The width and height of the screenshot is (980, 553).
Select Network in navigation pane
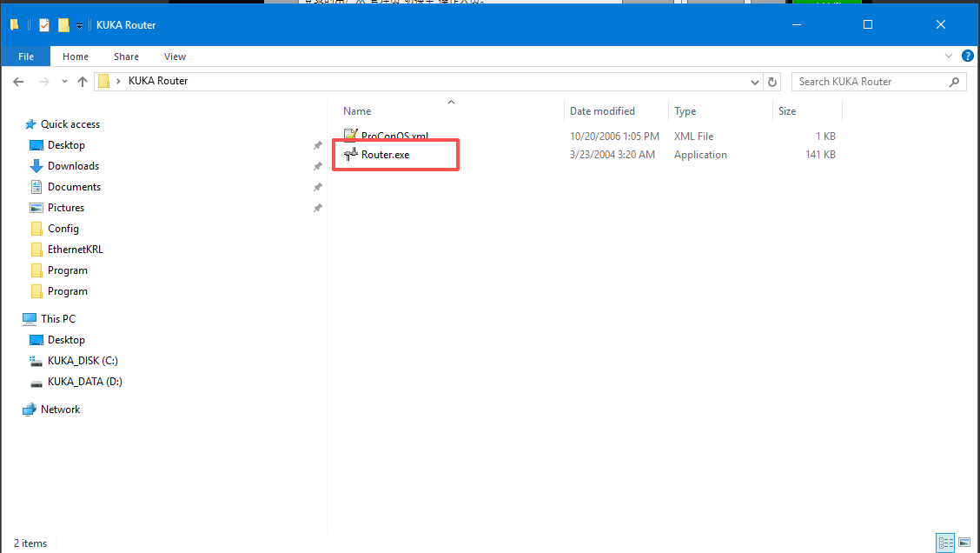pyautogui.click(x=60, y=410)
